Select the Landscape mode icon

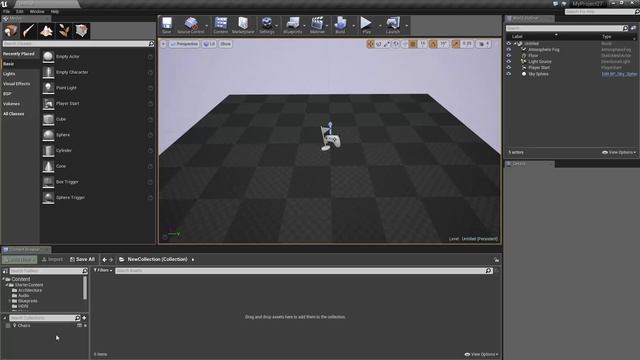pyautogui.click(x=46, y=31)
